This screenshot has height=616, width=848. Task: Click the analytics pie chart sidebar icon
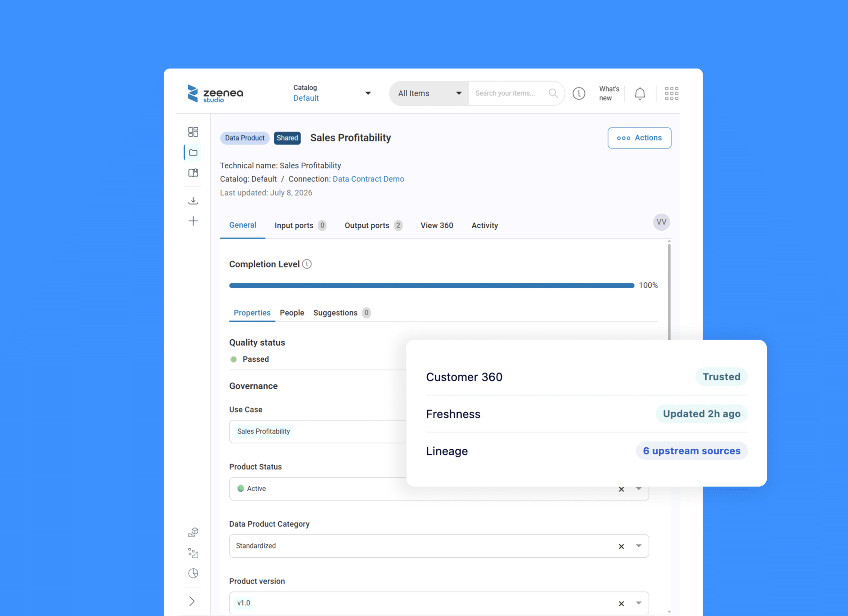click(193, 573)
